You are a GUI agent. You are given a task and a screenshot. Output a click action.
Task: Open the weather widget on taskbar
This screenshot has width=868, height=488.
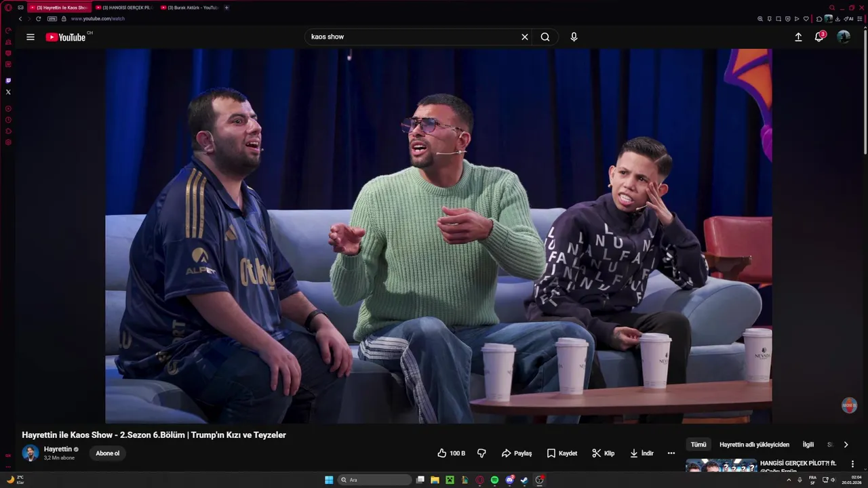[x=15, y=480]
